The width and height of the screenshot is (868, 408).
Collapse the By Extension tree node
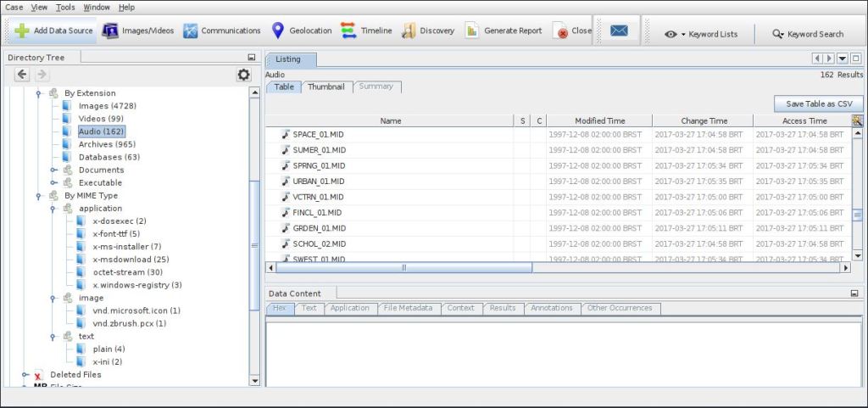click(x=39, y=93)
